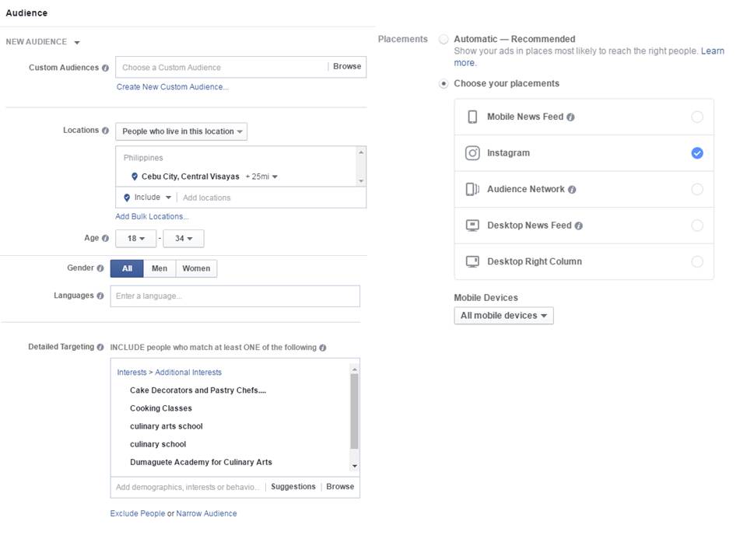Click info icon beside Detailed Targeting label
The height and width of the screenshot is (560, 747).
(x=100, y=348)
